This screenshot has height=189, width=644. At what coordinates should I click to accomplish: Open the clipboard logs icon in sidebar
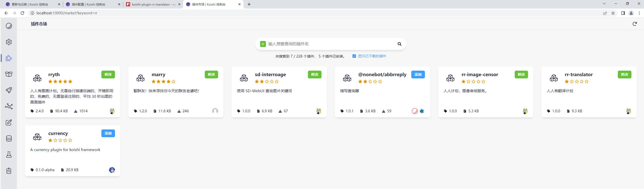point(9,171)
